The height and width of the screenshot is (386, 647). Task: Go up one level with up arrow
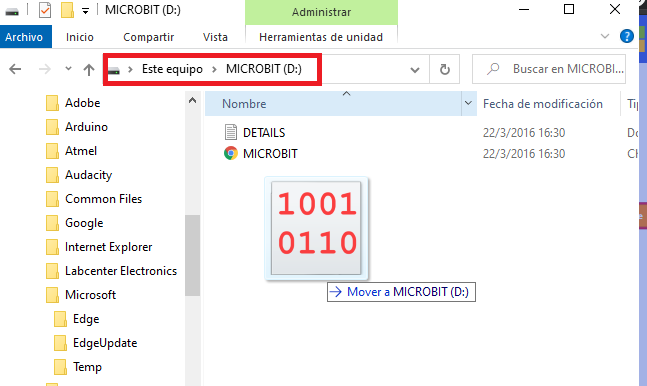(x=89, y=69)
